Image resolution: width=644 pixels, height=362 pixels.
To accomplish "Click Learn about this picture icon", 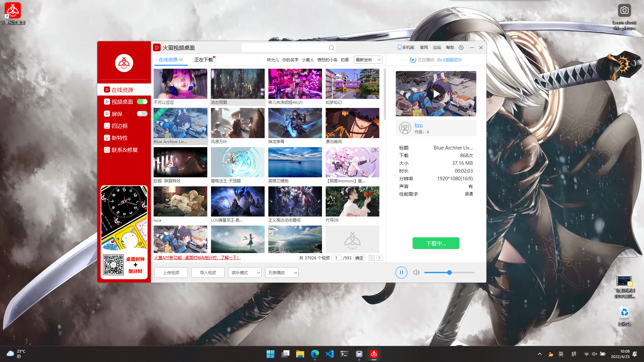I will [624, 17].
